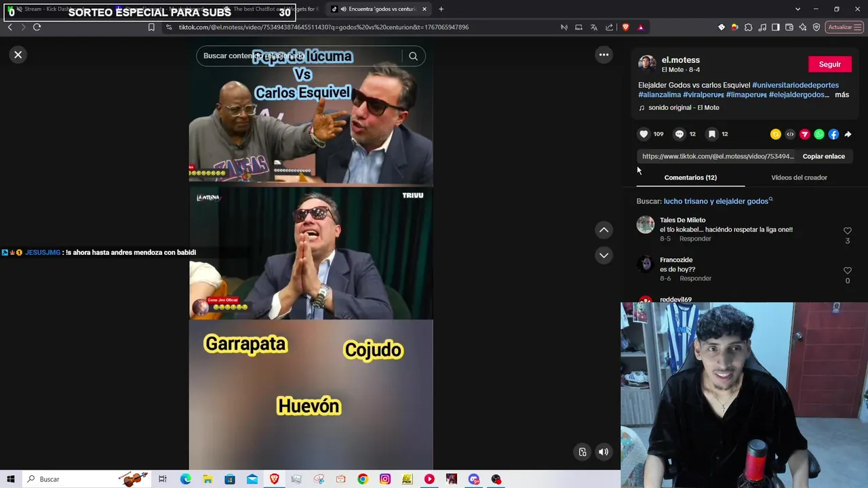Open the Tales De Mileto commenter avatar

(646, 224)
